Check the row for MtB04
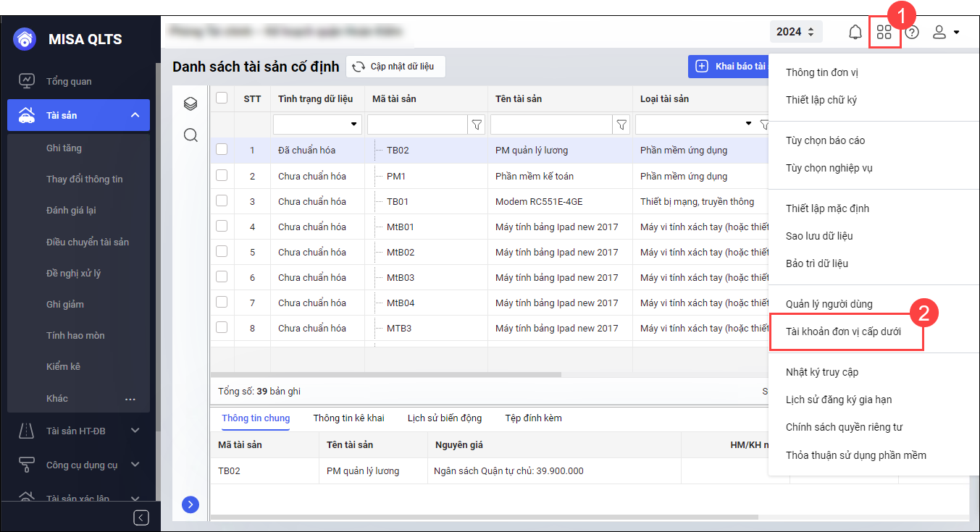This screenshot has height=532, width=980. point(222,302)
